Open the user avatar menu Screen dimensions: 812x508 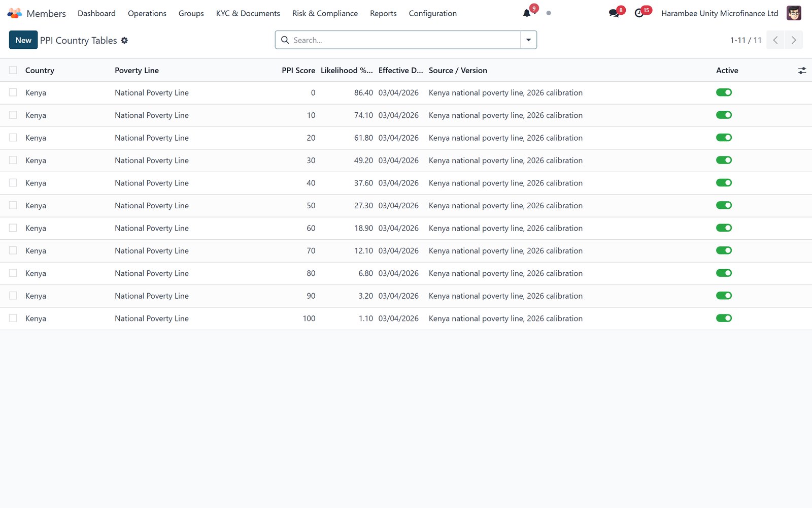tap(794, 13)
